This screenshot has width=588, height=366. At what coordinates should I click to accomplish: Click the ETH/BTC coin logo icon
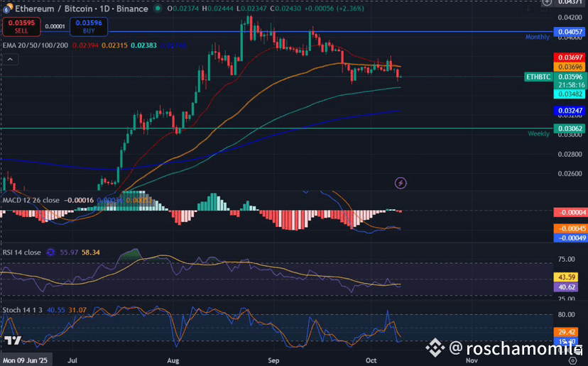(x=8, y=8)
